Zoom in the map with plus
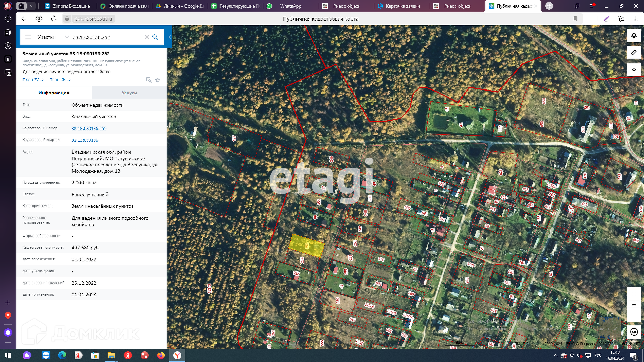Screen dimensions: 644x362 pos(634,294)
